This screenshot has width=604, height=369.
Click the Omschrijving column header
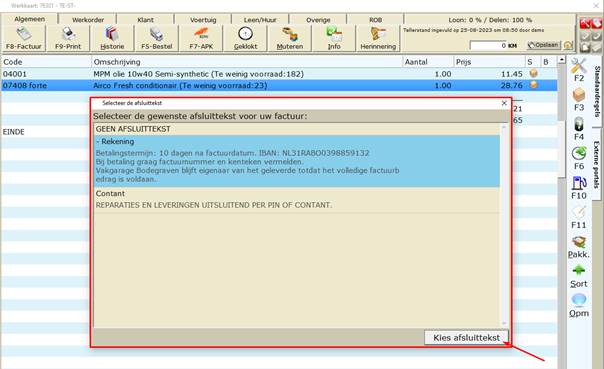click(x=247, y=62)
